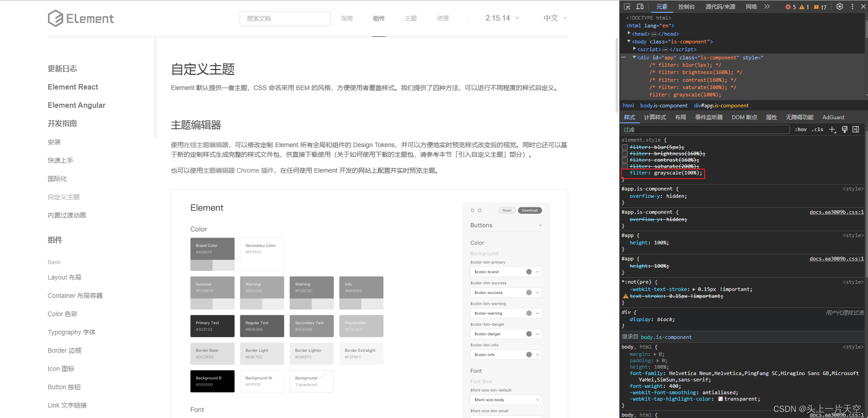Open the DevTools three-dot customize menu
The width and height of the screenshot is (868, 418).
coord(852,6)
